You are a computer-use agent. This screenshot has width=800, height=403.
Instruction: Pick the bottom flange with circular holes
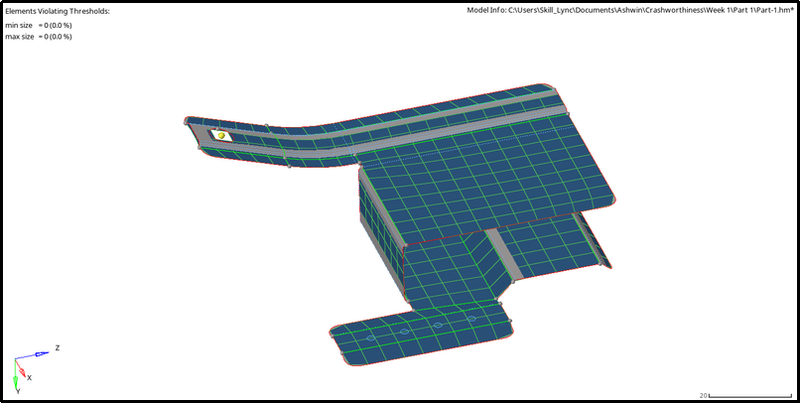click(420, 335)
